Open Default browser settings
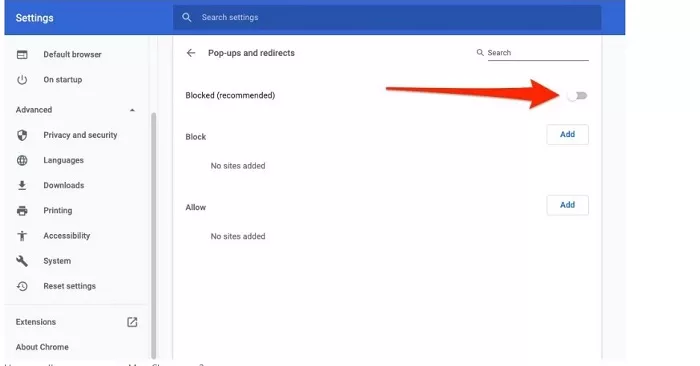The width and height of the screenshot is (700, 366). tap(72, 54)
